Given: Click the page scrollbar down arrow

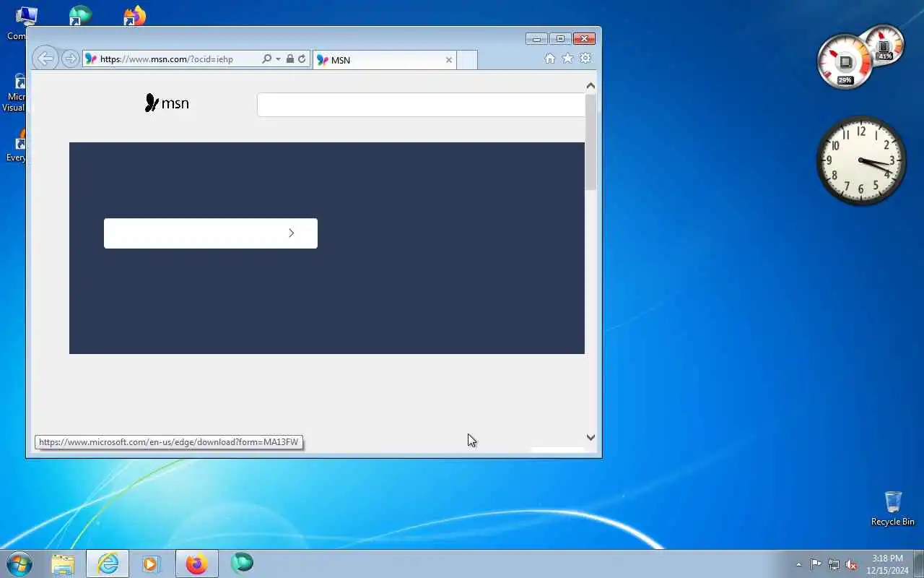Looking at the screenshot, I should coord(590,437).
